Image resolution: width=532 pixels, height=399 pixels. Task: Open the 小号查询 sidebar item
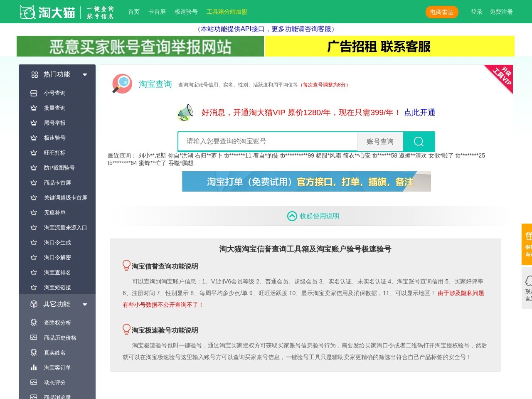point(55,93)
